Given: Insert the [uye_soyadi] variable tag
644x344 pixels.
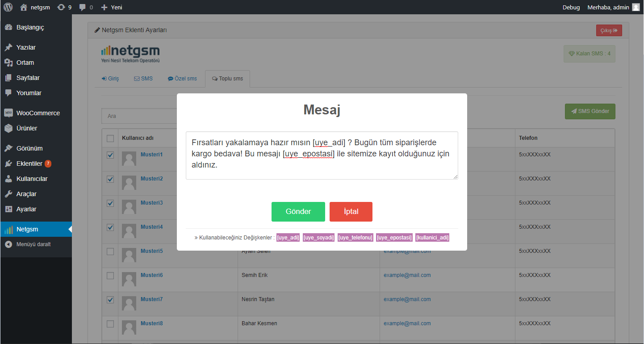Looking at the screenshot, I should point(319,238).
